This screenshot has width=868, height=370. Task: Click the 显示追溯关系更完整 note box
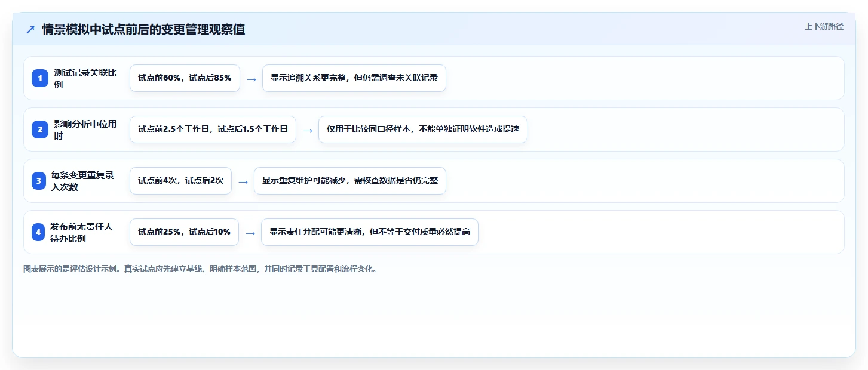click(354, 78)
